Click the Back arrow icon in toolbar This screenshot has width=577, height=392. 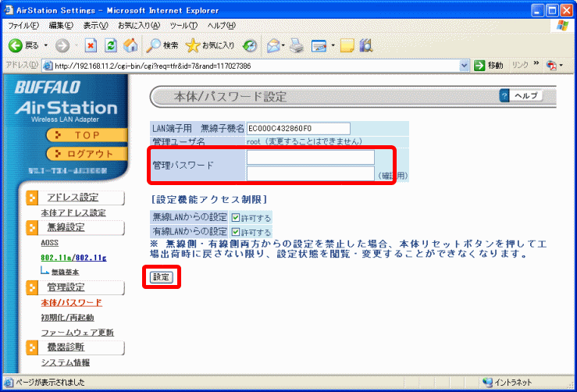click(x=16, y=45)
